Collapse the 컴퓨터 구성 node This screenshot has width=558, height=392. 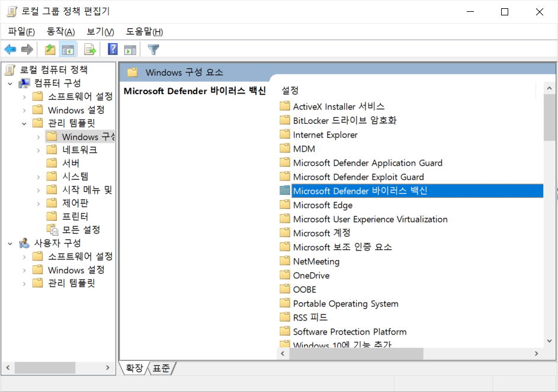(10, 83)
